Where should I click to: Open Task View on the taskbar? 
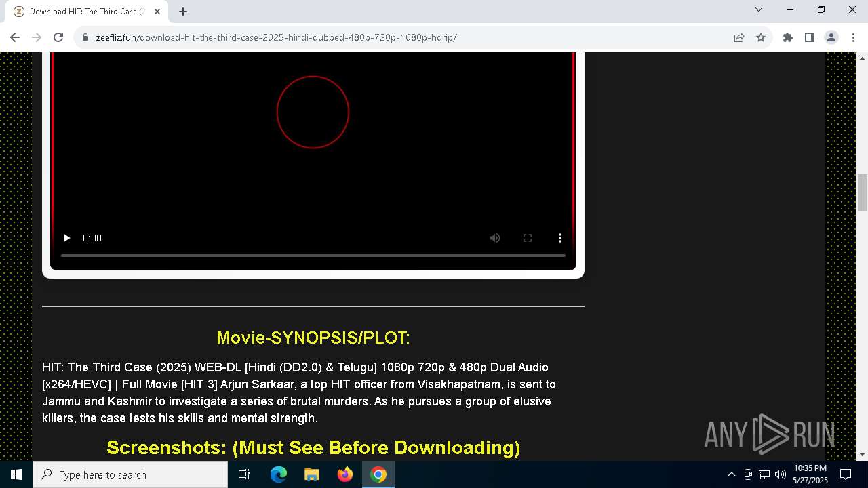point(244,474)
